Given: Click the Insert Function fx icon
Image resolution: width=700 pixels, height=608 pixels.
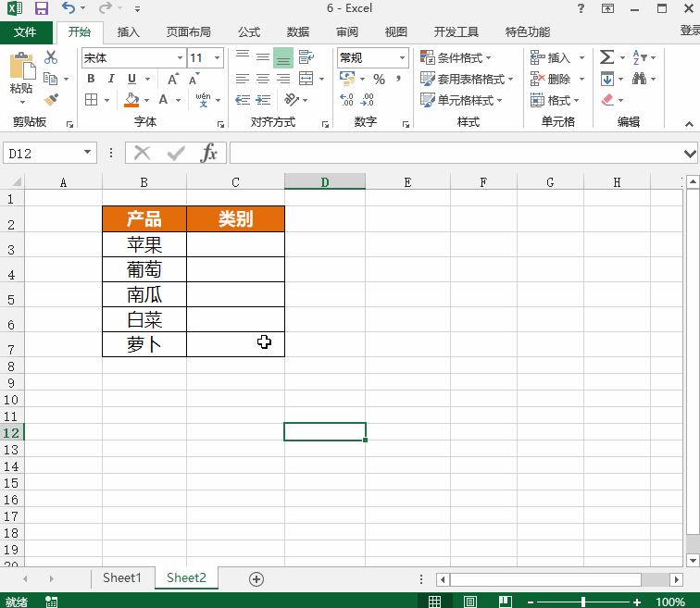Looking at the screenshot, I should pos(210,153).
